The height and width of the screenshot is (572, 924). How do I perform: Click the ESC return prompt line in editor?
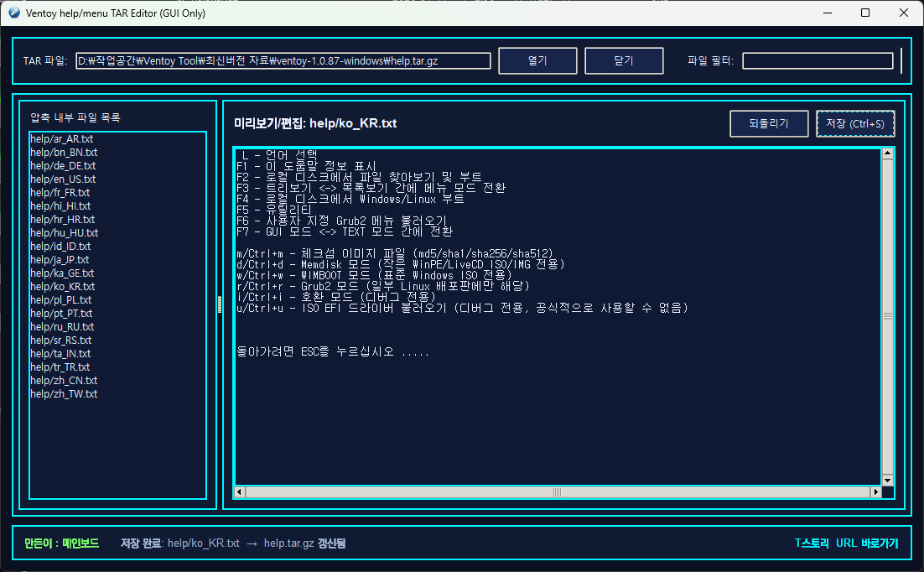[x=333, y=351]
